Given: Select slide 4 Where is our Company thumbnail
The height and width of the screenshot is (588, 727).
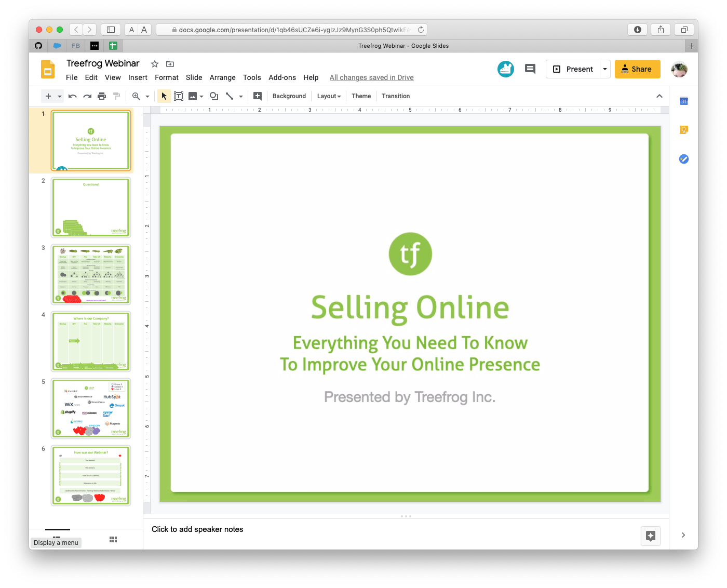Looking at the screenshot, I should (91, 342).
